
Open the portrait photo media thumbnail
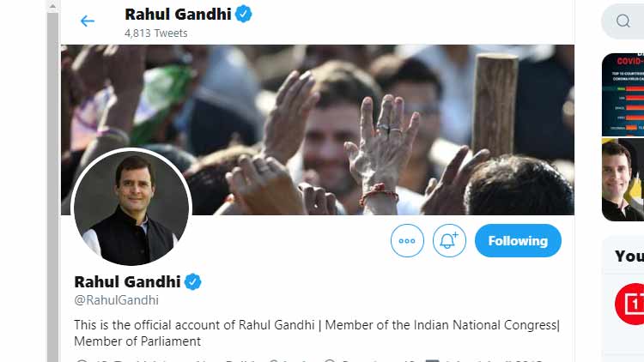[x=623, y=178]
